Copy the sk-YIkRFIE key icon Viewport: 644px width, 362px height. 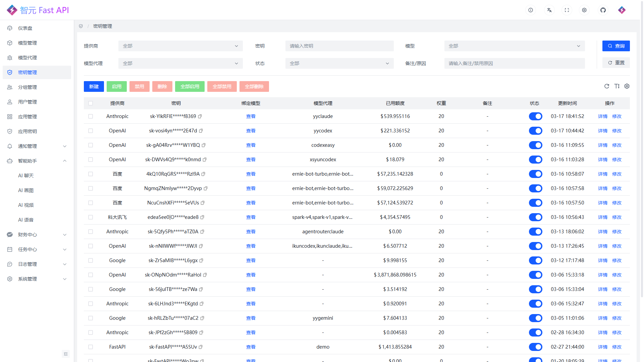tap(200, 116)
